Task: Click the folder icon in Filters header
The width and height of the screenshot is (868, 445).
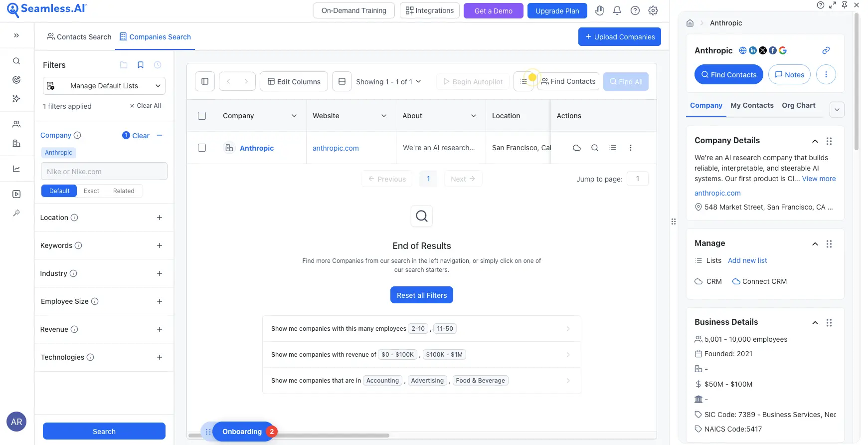Action: (x=124, y=65)
